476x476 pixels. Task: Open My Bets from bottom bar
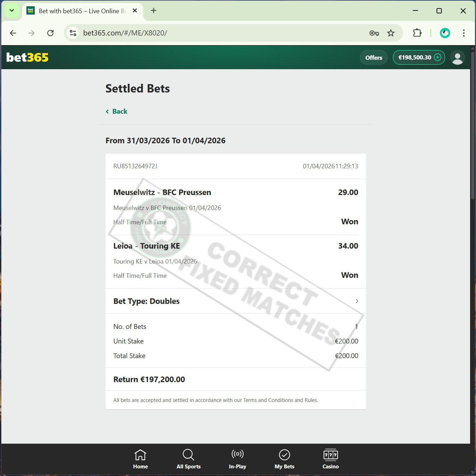pyautogui.click(x=284, y=459)
